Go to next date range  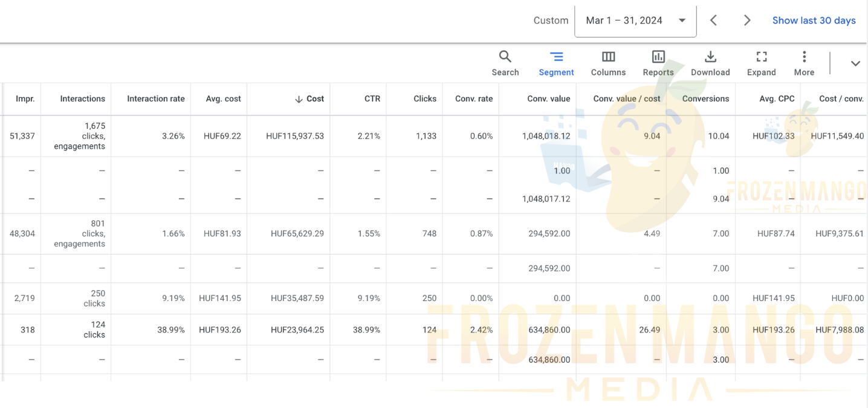[x=747, y=21]
